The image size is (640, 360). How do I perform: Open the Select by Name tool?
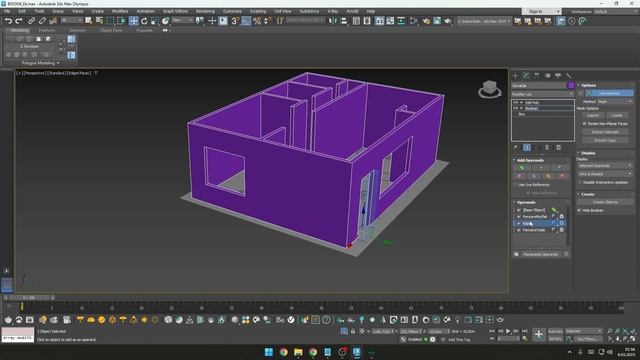click(99, 21)
